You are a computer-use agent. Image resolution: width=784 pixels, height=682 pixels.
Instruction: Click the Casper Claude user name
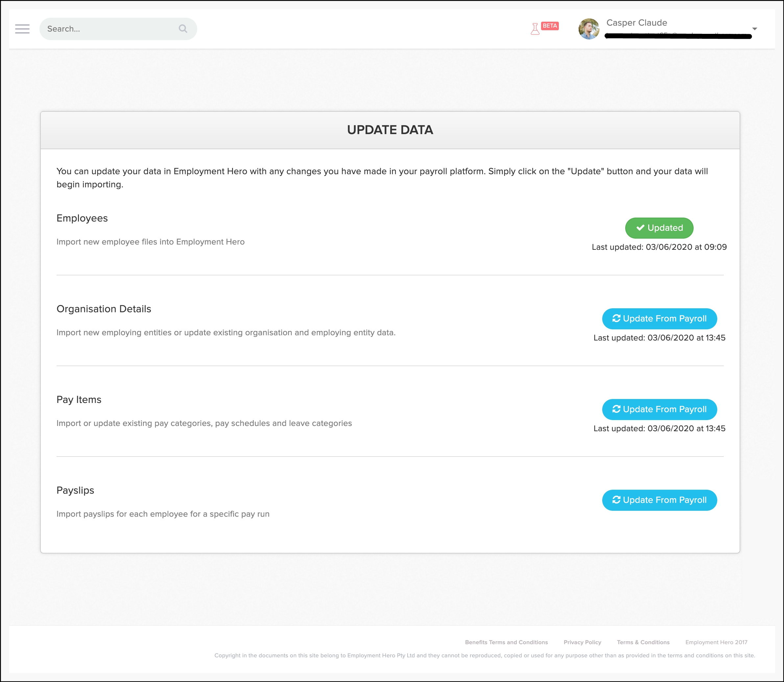[x=636, y=23]
